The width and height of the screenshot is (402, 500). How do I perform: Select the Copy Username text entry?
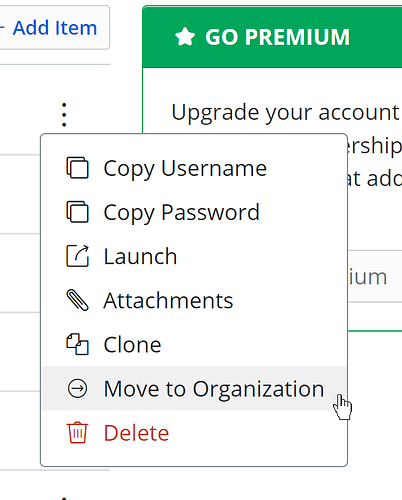pos(185,168)
